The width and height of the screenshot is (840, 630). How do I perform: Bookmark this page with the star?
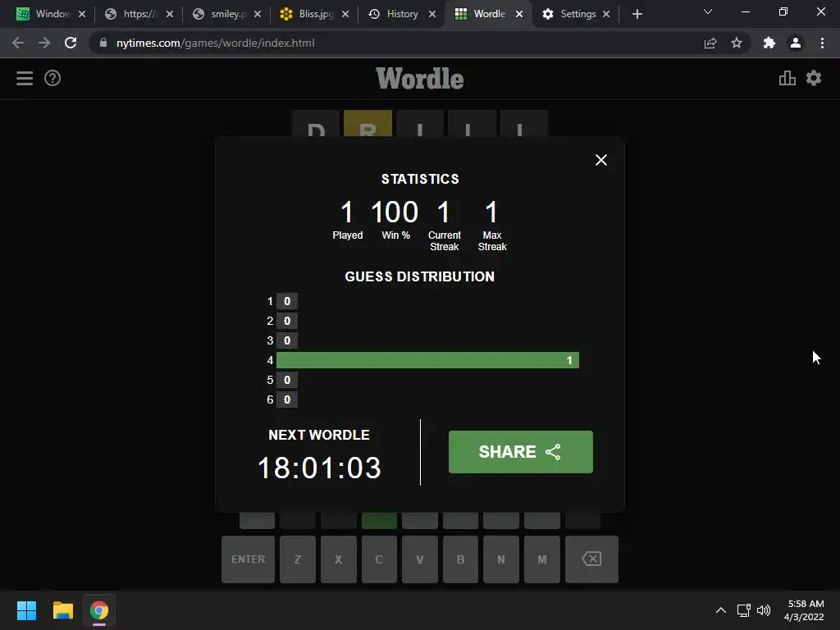(x=737, y=43)
